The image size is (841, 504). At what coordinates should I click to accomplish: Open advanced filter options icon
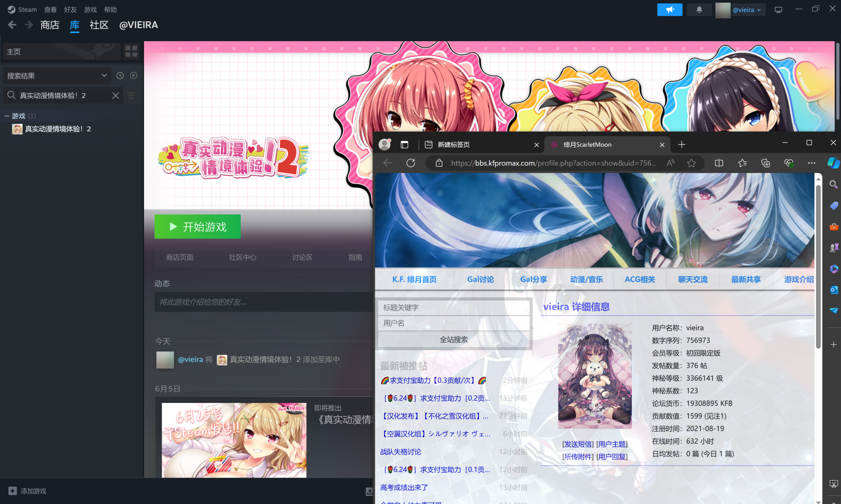coord(131,95)
